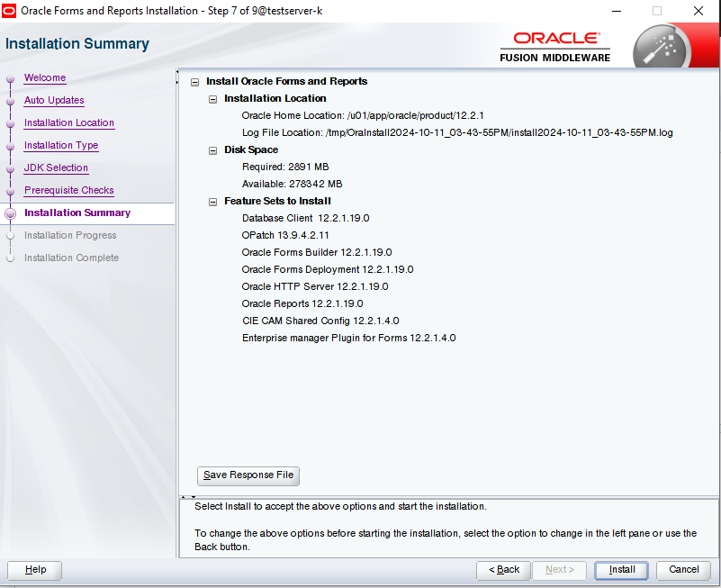Close the installer window
The image size is (721, 588).
tap(698, 11)
